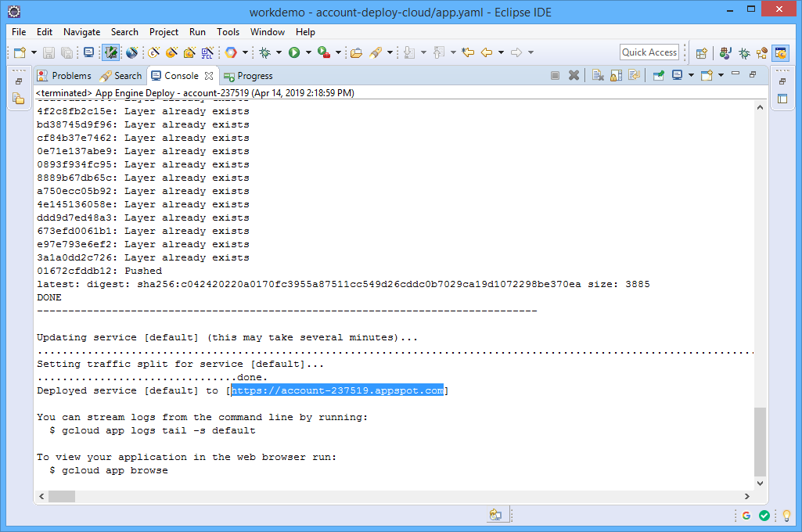The height and width of the screenshot is (532, 802).
Task: Toggle Word Wrap in Console toolbar
Action: click(635, 76)
